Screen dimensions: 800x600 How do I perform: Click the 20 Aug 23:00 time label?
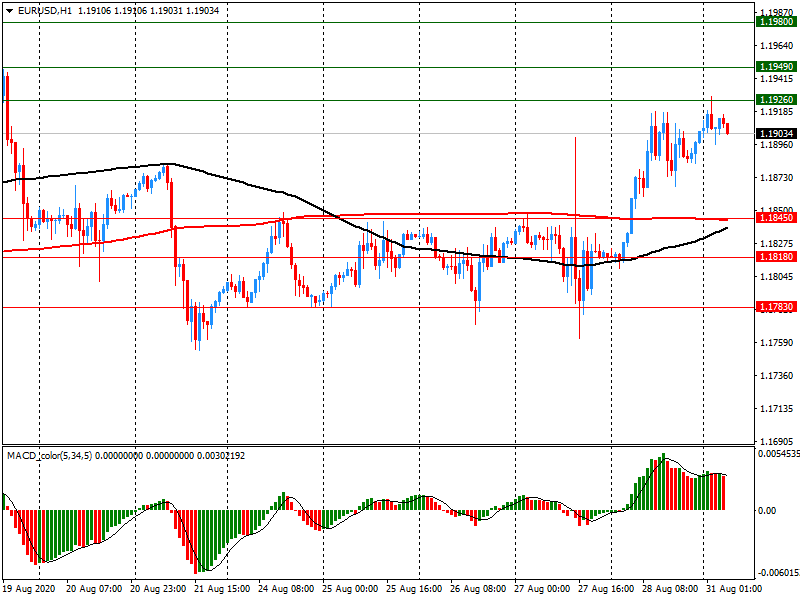[x=160, y=590]
